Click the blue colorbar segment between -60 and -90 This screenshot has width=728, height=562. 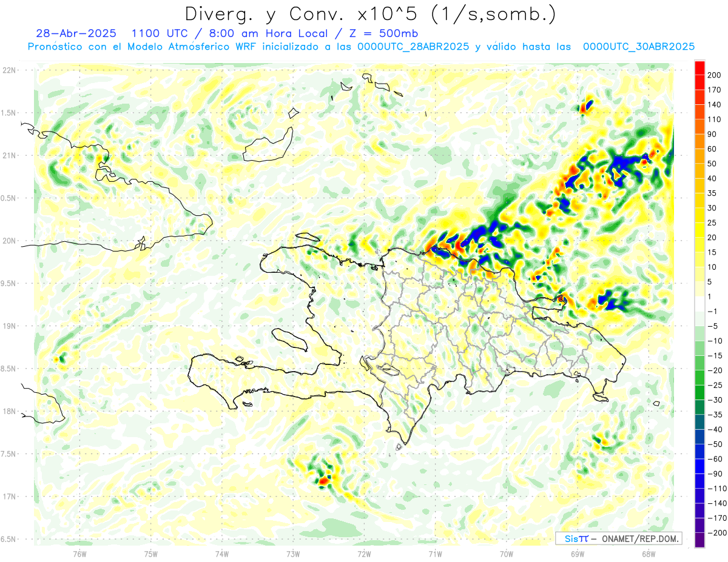pos(699,466)
